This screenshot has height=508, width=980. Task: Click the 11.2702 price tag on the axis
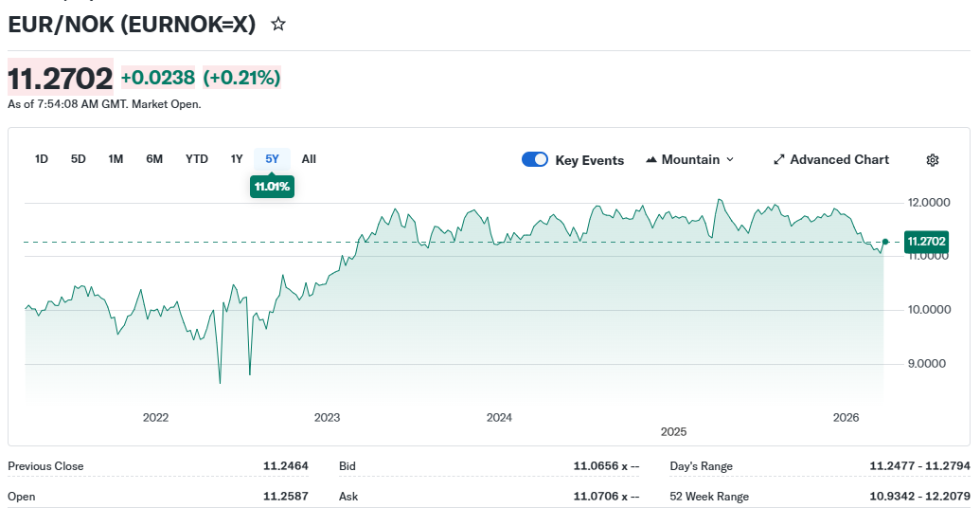[927, 242]
